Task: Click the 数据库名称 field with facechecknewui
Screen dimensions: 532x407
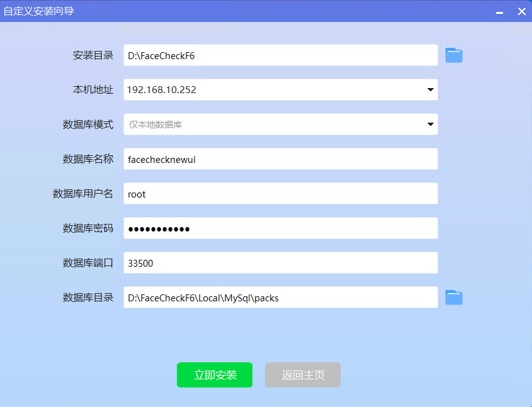Action: 280,159
